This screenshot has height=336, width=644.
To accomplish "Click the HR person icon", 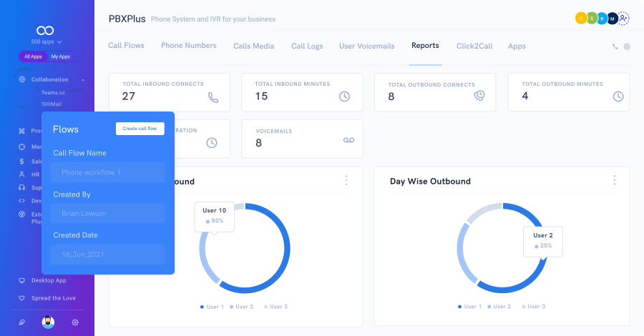I will [21, 174].
